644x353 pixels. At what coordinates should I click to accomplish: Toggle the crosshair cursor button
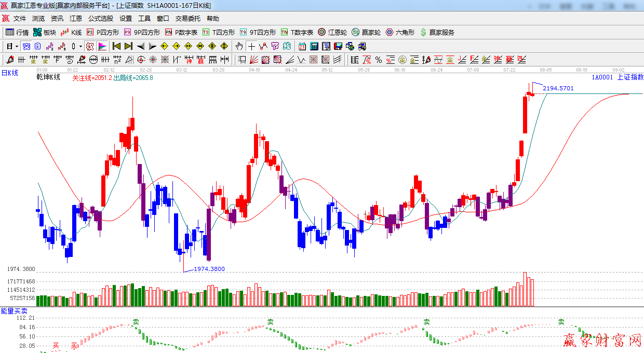coord(251,46)
